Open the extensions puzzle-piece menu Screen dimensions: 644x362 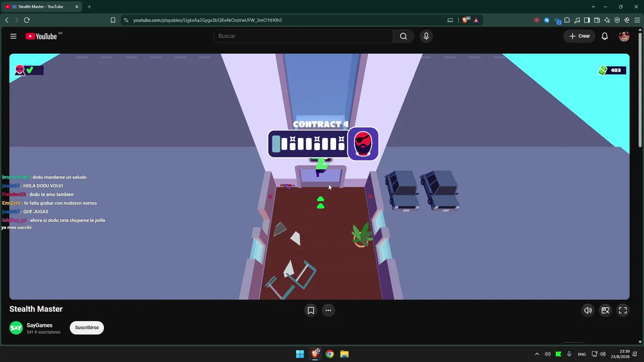pos(567,20)
